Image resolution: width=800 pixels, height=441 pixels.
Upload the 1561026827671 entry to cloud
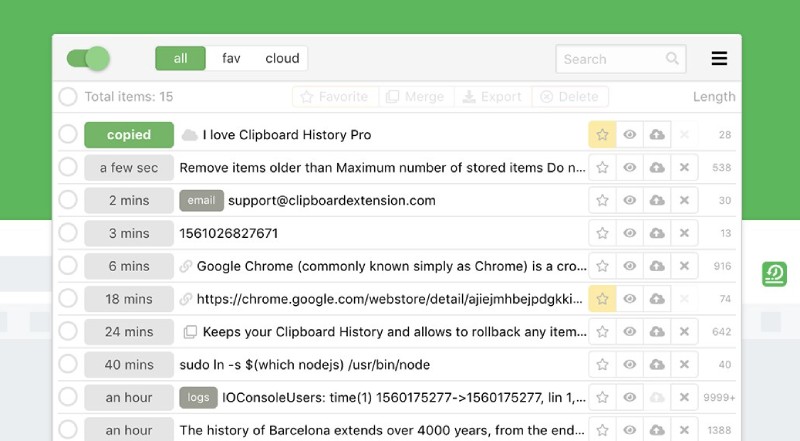(x=657, y=233)
